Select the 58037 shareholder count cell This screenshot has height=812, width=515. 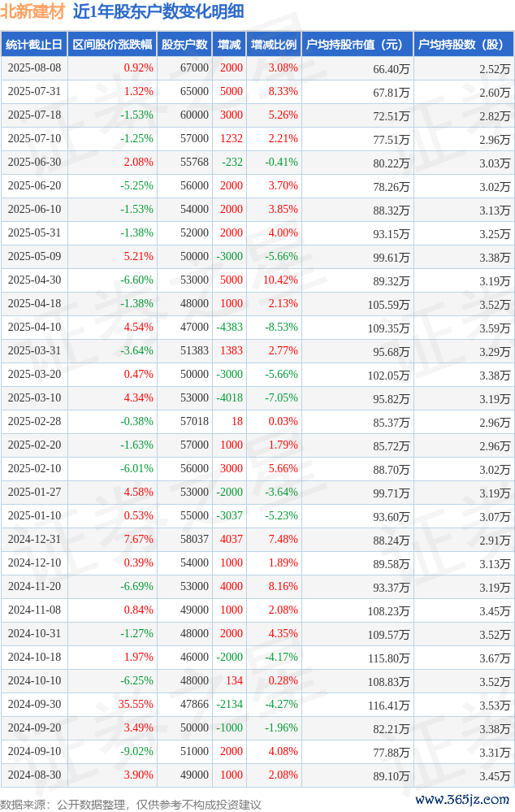click(194, 540)
